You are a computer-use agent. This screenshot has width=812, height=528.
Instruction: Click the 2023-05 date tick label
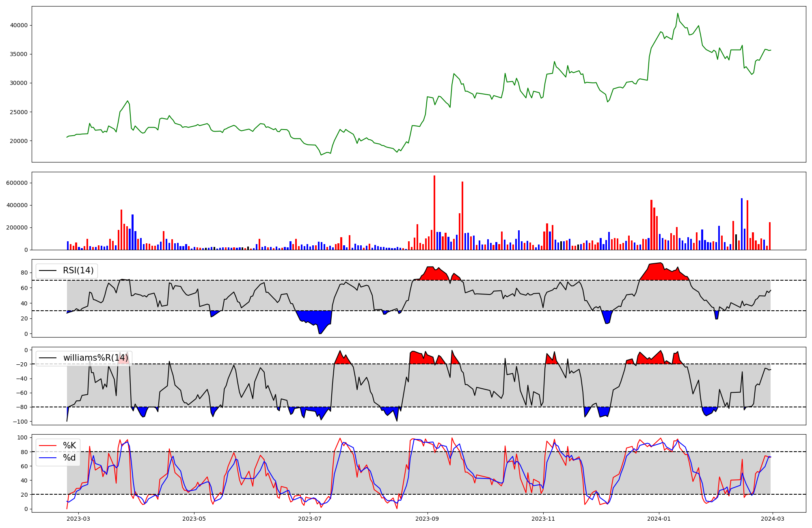(x=194, y=519)
